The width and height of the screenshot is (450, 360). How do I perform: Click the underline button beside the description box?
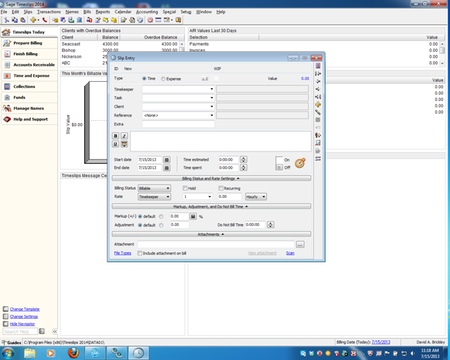[116, 144]
